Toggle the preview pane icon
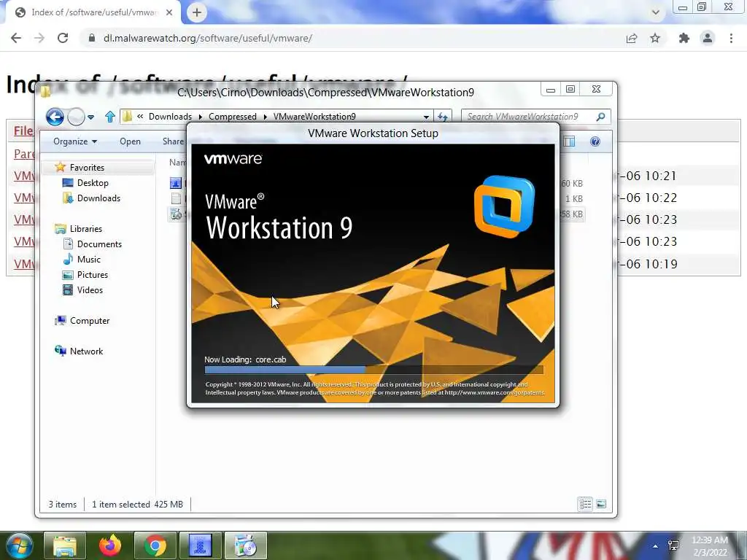 coord(569,141)
